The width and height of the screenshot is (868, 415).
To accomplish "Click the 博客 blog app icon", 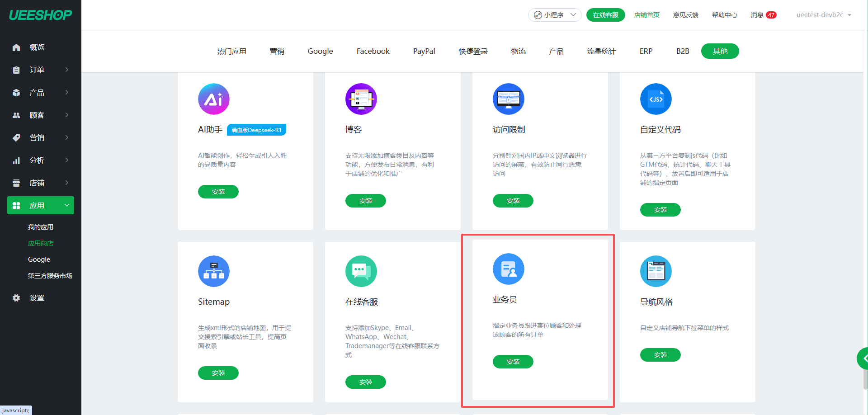I will point(361,99).
